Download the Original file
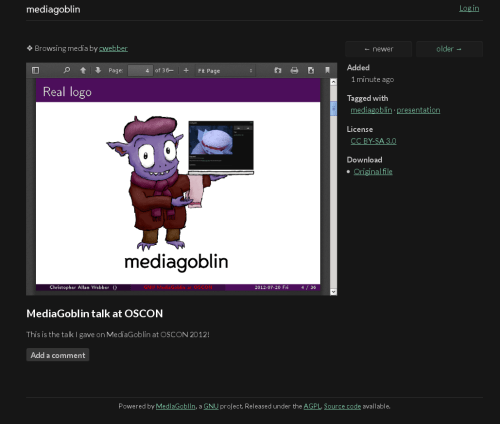Screen dimensions: 500x424 pos(373,172)
